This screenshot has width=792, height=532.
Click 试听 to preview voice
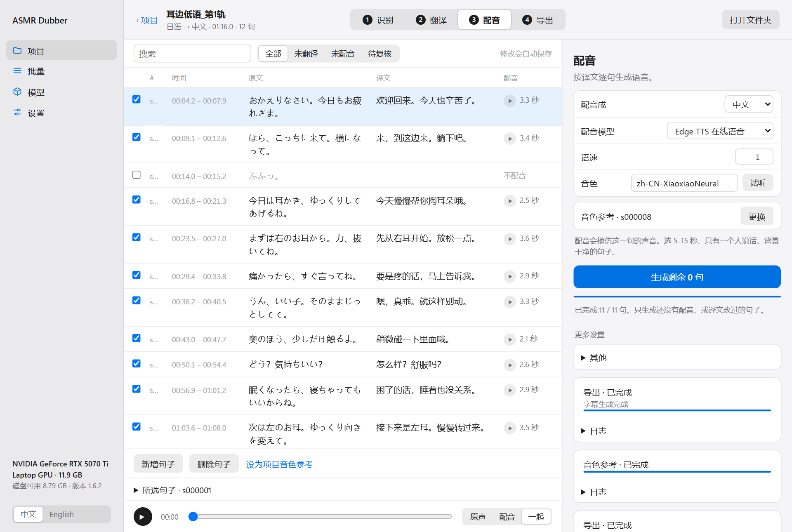(x=758, y=183)
